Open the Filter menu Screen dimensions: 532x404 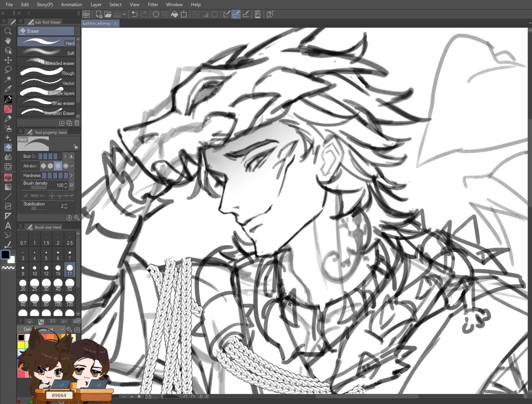(153, 4)
